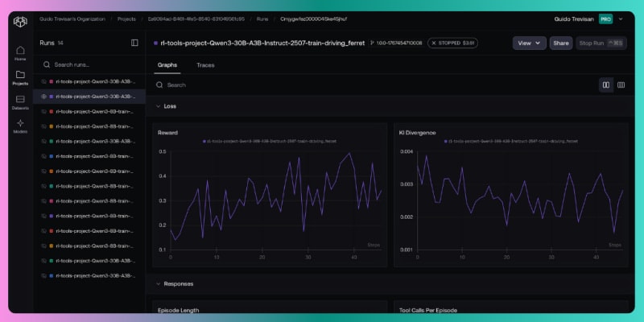Toggle visibility of the green Qwen3-8B-train run

pyautogui.click(x=44, y=186)
